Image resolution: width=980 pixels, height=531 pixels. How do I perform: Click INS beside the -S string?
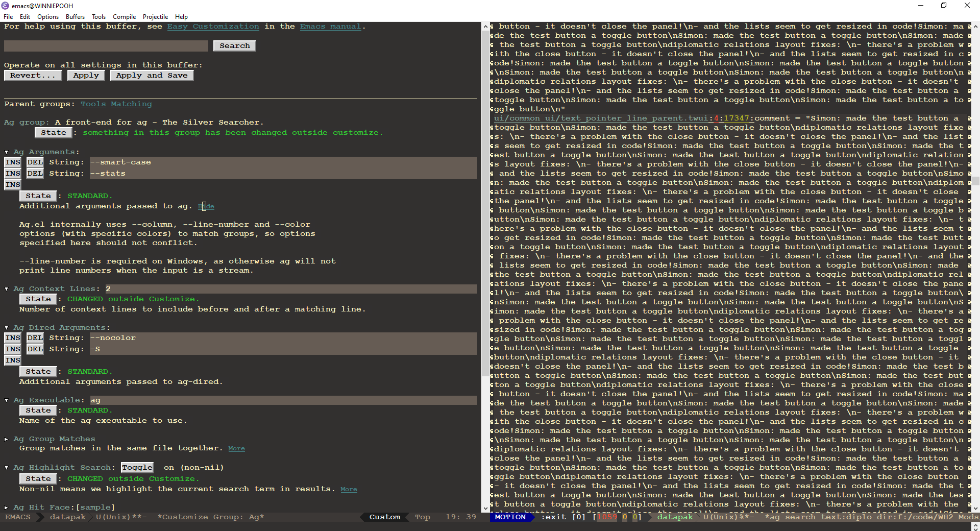point(13,349)
